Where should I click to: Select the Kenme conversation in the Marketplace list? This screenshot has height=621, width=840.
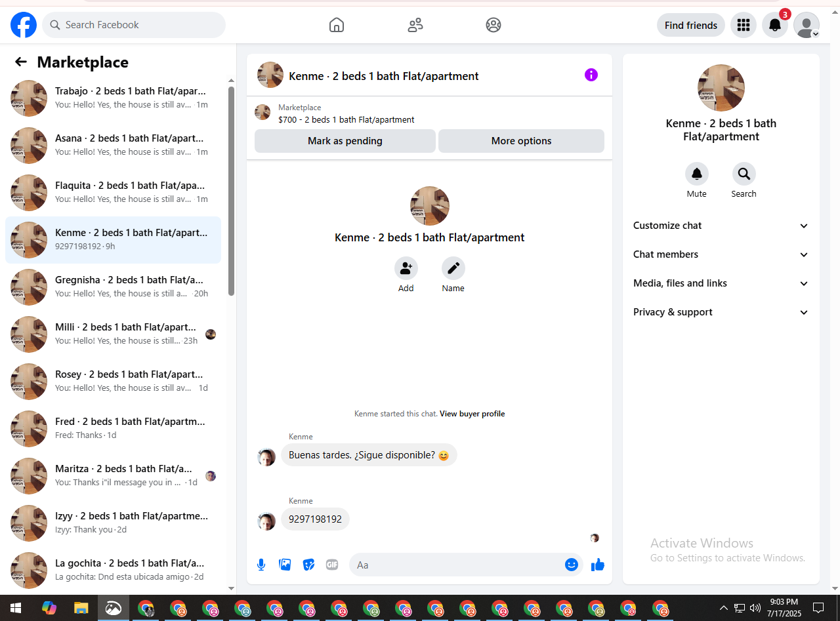click(113, 240)
